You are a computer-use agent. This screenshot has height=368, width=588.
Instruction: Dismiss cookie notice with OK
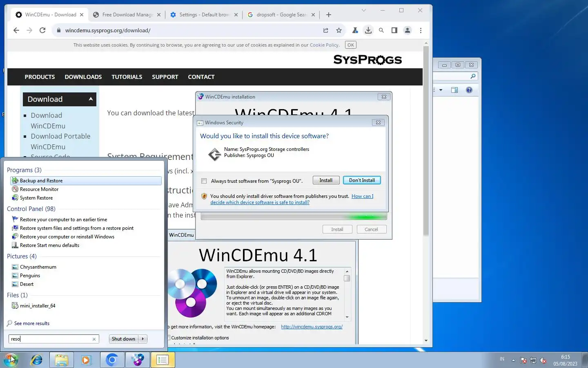pyautogui.click(x=350, y=45)
